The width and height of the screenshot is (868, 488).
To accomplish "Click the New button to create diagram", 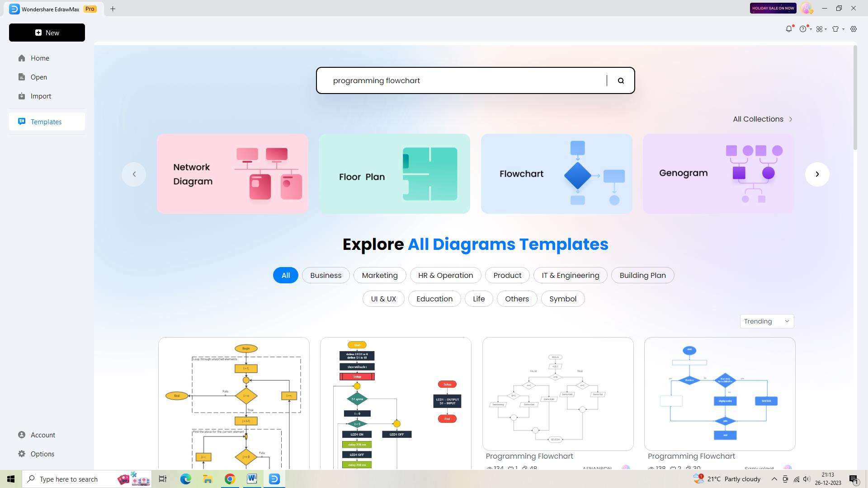I will pos(47,32).
